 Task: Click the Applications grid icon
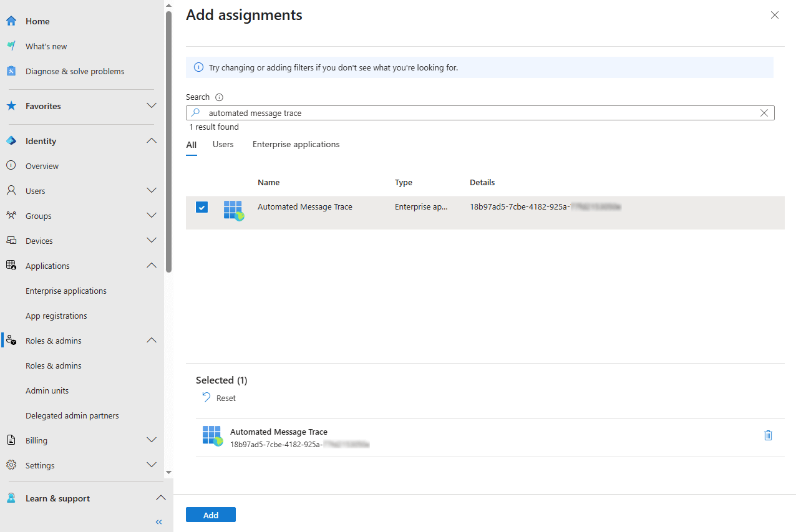[11, 266]
